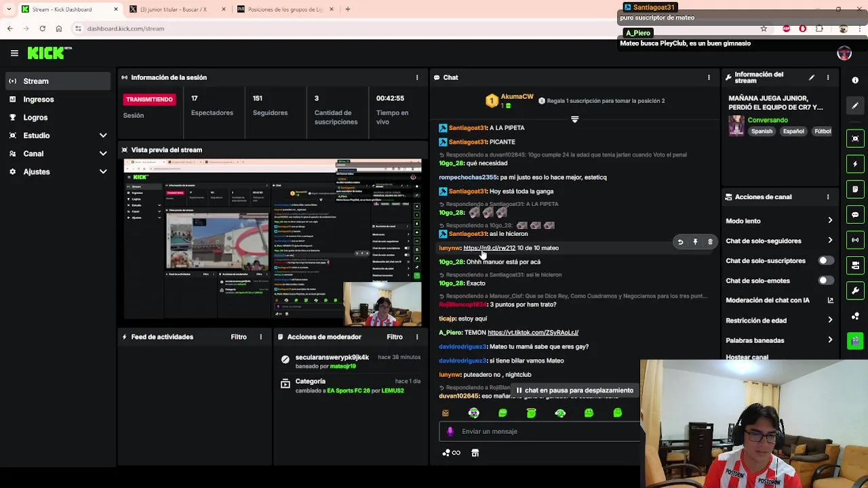The width and height of the screenshot is (868, 488).
Task: Open Stream section in sidebar
Action: point(58,81)
